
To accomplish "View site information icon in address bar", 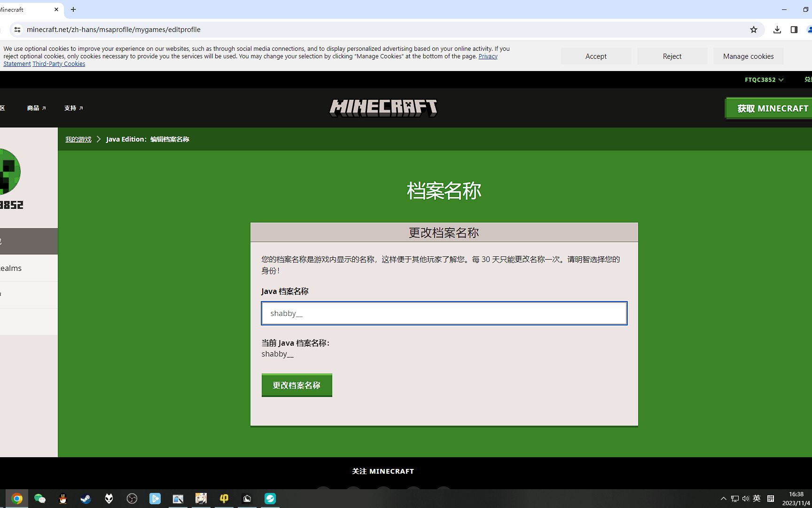I will pos(17,30).
